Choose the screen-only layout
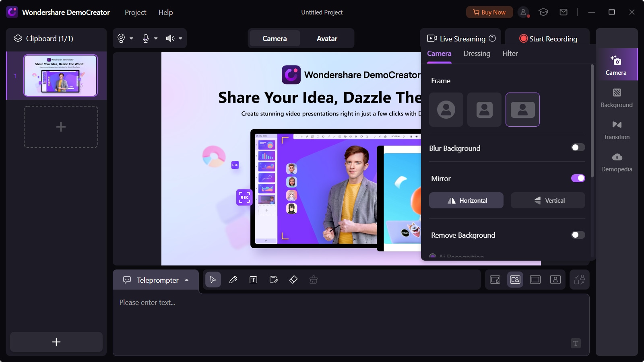The image size is (644, 362). (x=535, y=280)
